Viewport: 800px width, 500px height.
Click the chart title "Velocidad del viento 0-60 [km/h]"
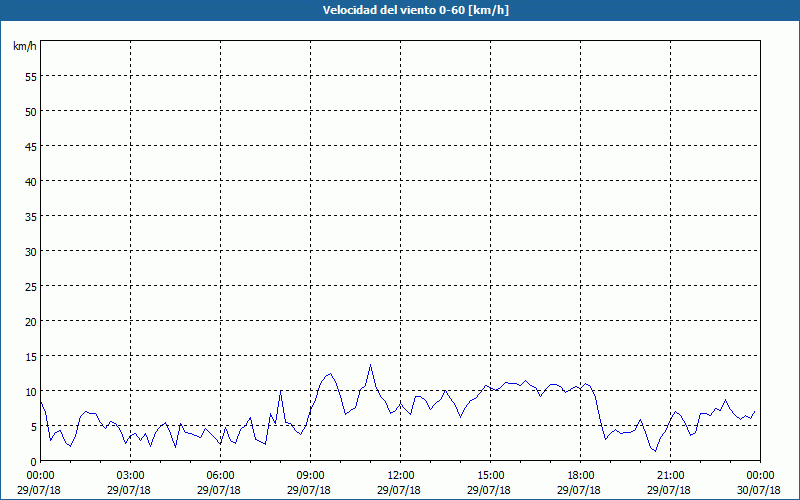415,10
